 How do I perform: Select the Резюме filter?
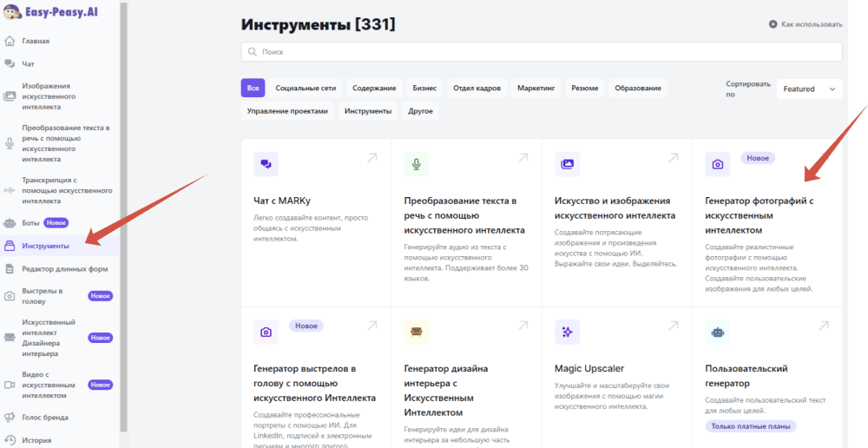tap(584, 88)
